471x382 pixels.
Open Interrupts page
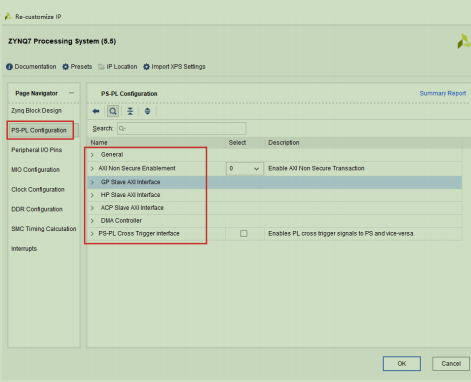pos(24,248)
